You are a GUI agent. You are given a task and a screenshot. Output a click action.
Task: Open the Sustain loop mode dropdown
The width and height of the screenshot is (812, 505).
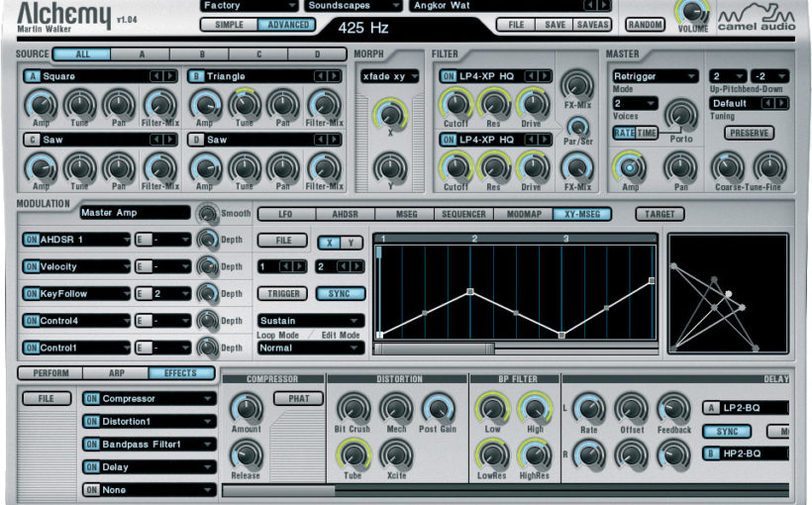pos(311,321)
